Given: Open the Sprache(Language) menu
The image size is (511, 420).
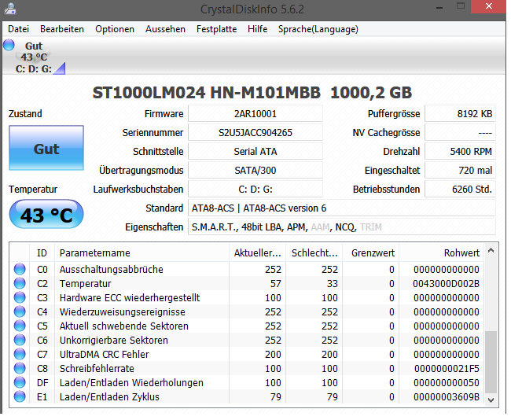Looking at the screenshot, I should pyautogui.click(x=318, y=29).
